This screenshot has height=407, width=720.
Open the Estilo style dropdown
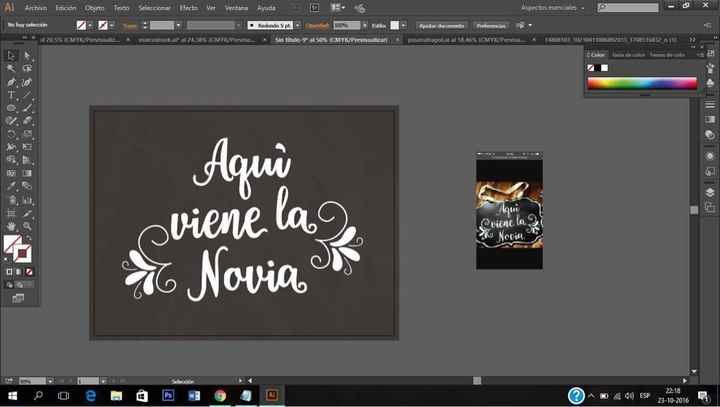[403, 25]
